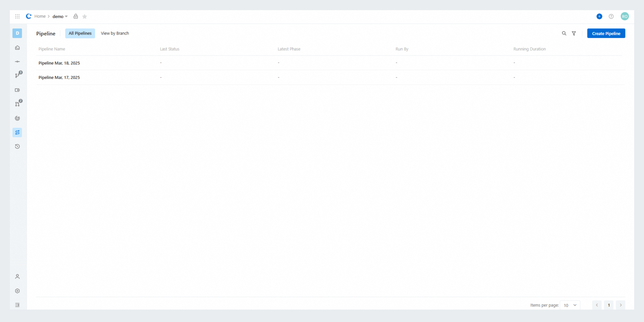Click the Create Pipeline button

pyautogui.click(x=606, y=33)
